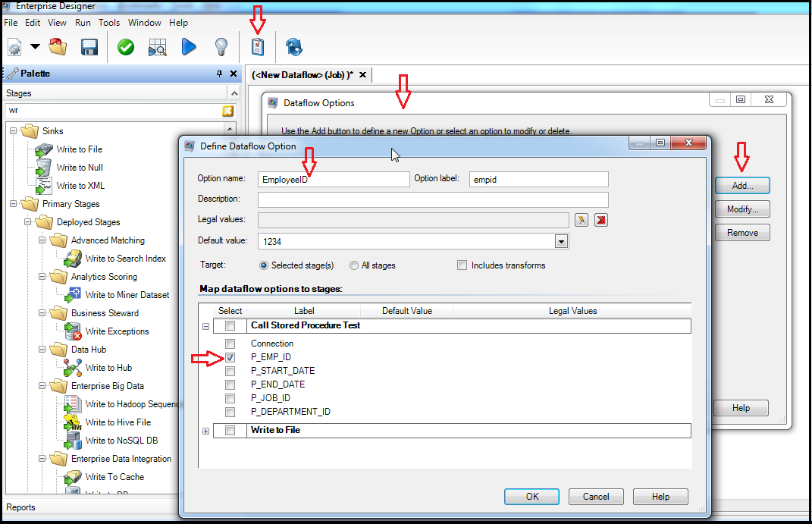Check the Write to File stage checkbox
The height and width of the screenshot is (524, 812).
(230, 430)
